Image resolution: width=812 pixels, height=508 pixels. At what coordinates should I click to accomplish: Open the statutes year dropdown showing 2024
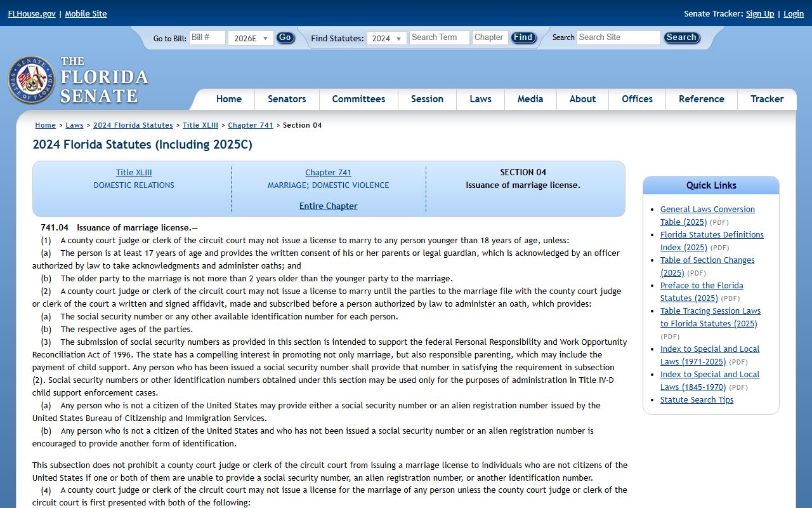click(387, 38)
